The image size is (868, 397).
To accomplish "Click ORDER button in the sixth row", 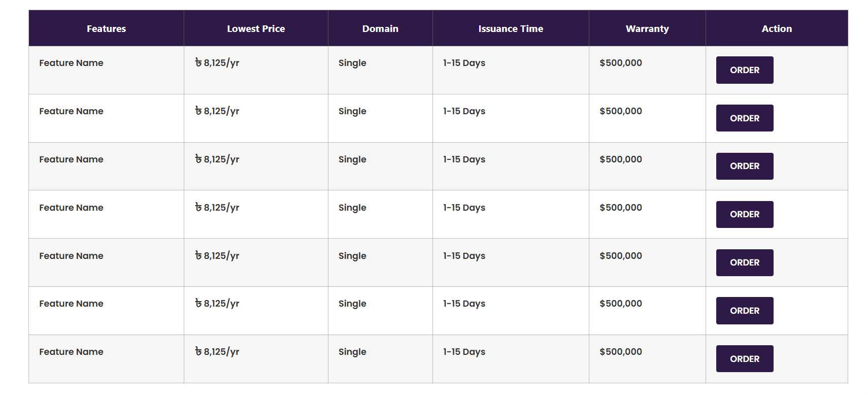I will (744, 310).
